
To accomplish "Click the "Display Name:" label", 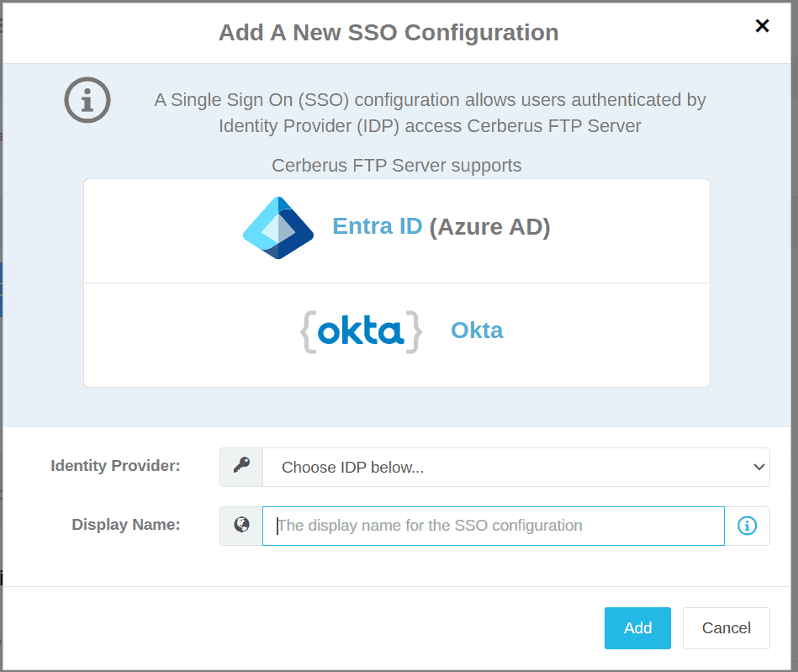I will click(126, 525).
